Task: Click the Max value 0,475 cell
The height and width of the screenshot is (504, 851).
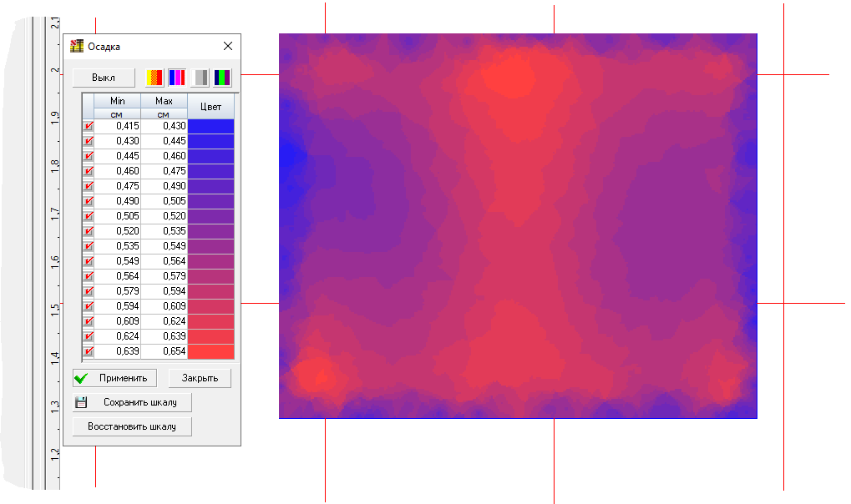Action: 164,171
